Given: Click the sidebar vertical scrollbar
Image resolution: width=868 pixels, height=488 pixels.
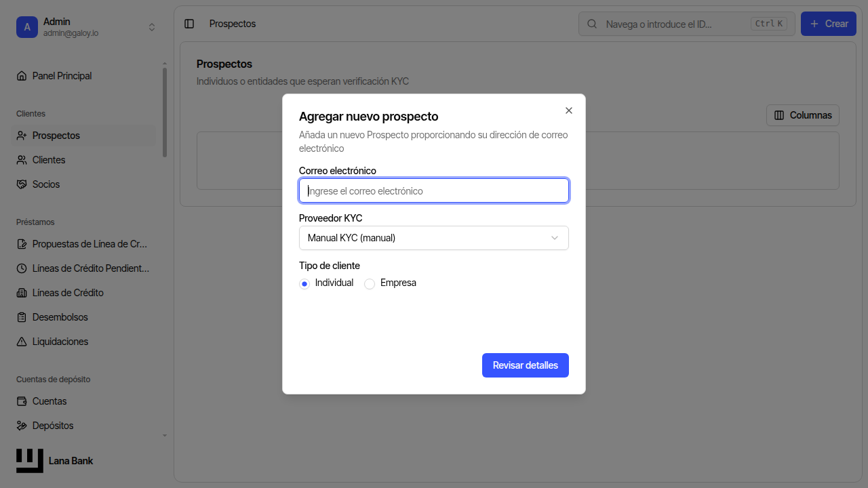Looking at the screenshot, I should point(165,113).
